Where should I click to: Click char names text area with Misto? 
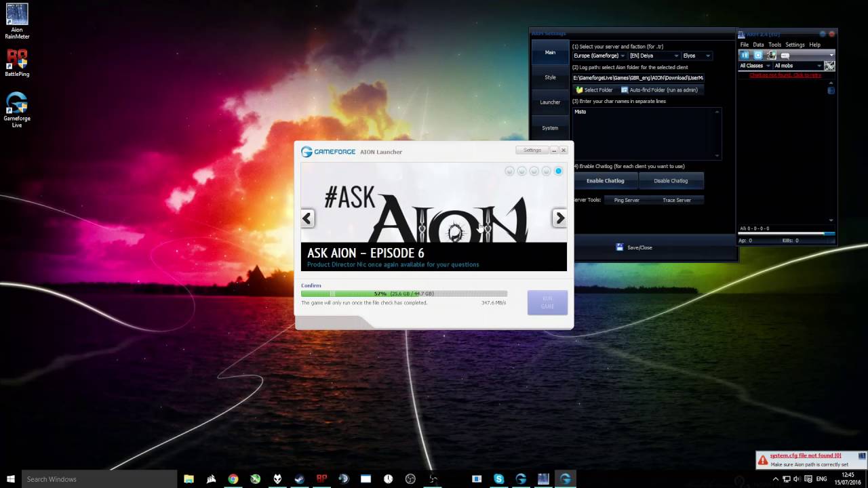[647, 134]
